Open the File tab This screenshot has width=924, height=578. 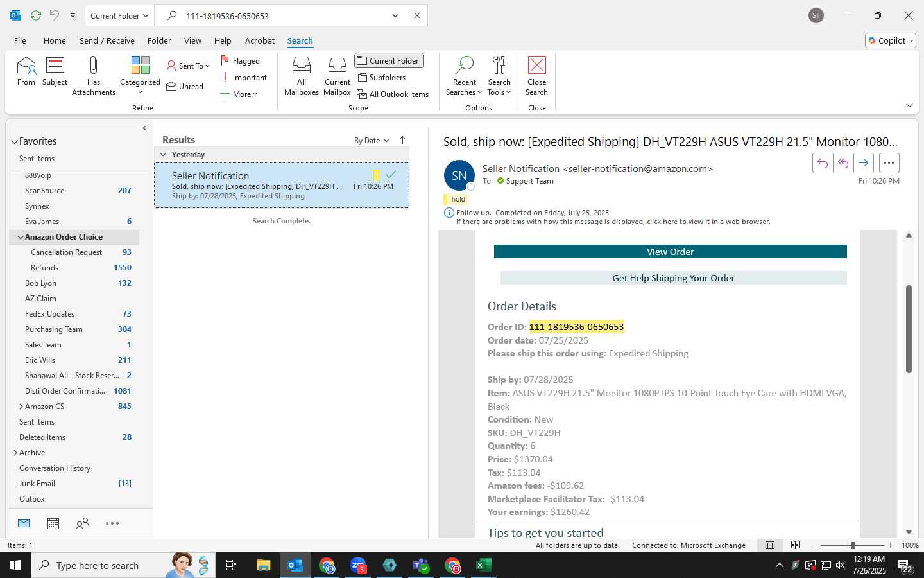[x=21, y=40]
